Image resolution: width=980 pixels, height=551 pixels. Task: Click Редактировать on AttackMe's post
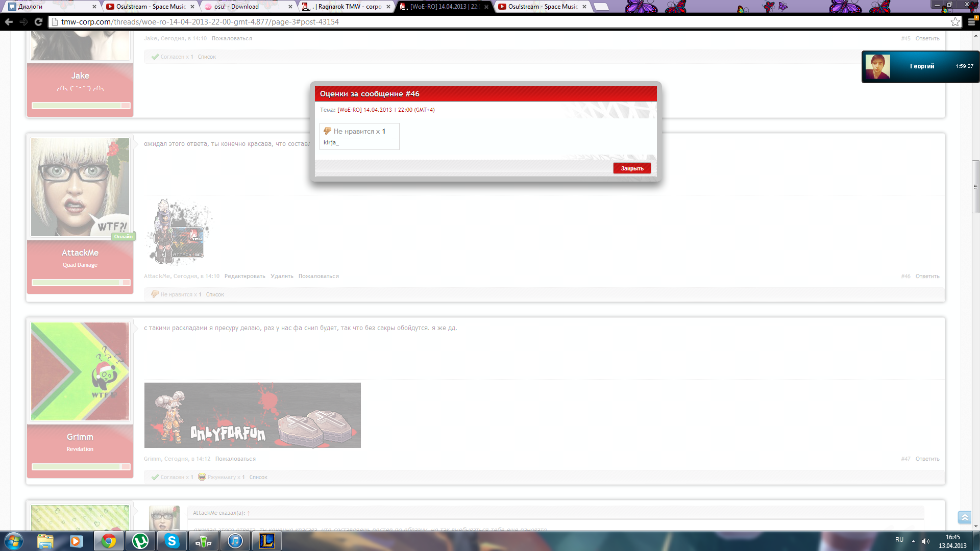[x=245, y=276]
